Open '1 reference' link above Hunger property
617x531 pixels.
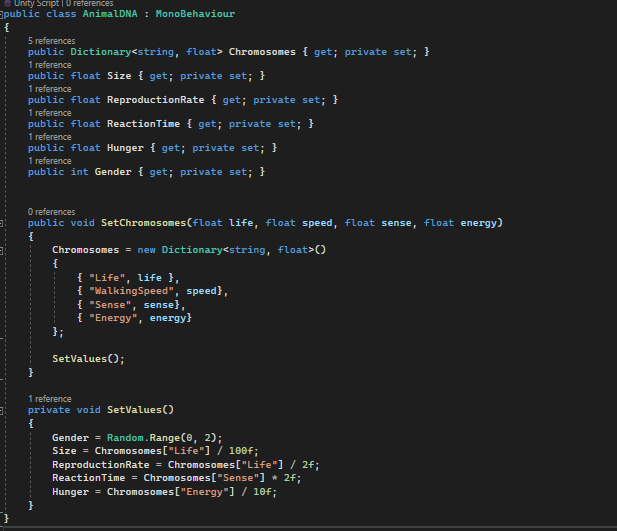pos(50,137)
